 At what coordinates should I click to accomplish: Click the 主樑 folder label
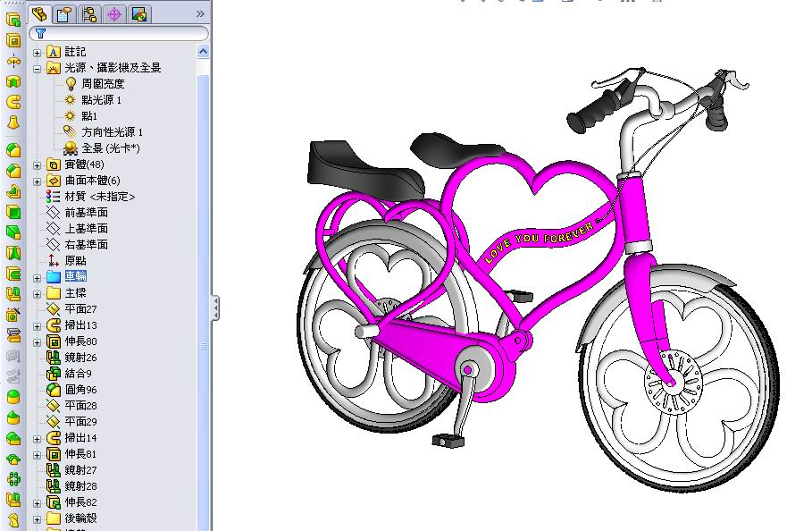75,292
